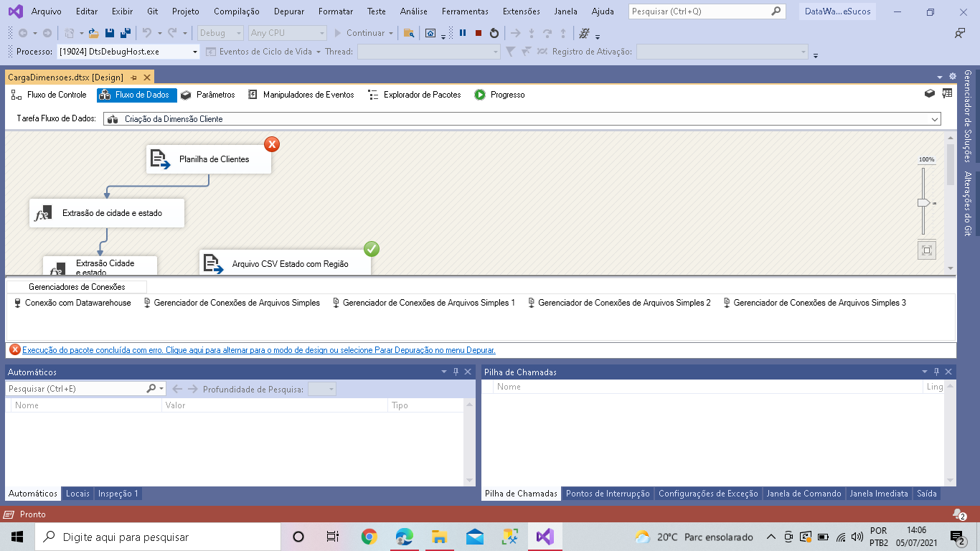Open Pilha de Chamadas window options dropdown

tap(925, 372)
